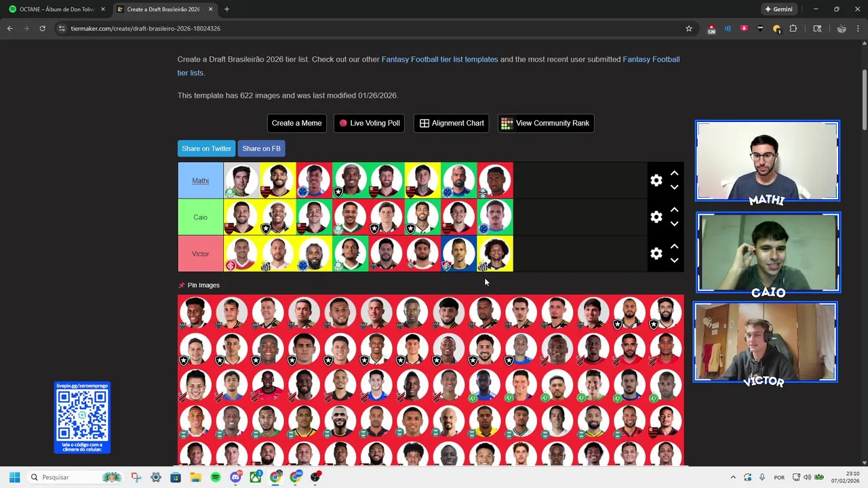This screenshot has width=868, height=488.
Task: Select the last player in the Caio row
Action: [495, 217]
